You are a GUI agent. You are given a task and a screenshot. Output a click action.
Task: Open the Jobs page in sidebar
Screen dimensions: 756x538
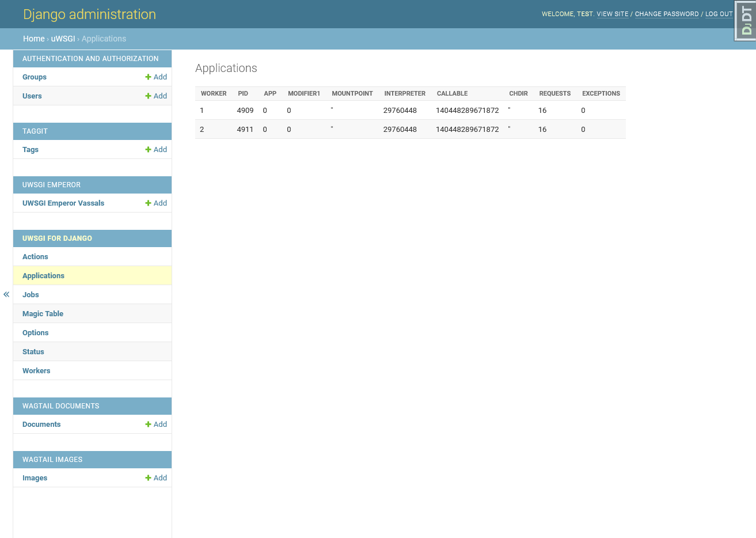31,295
